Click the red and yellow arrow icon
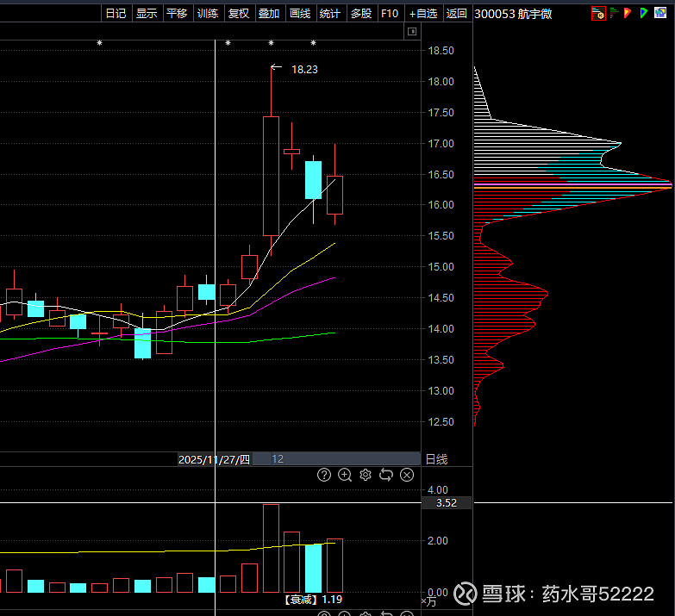Screen dimensions: 675x616 click(628, 13)
